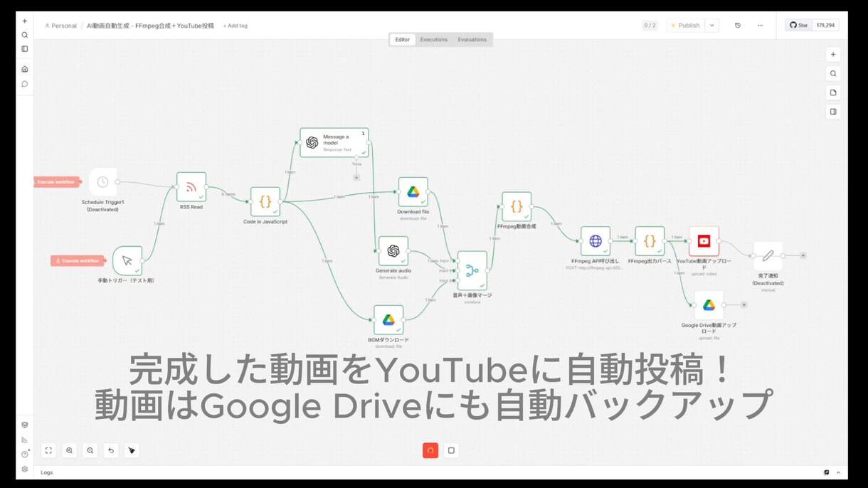Open insights chart icon in sidebar
868x488 pixels.
[25, 440]
